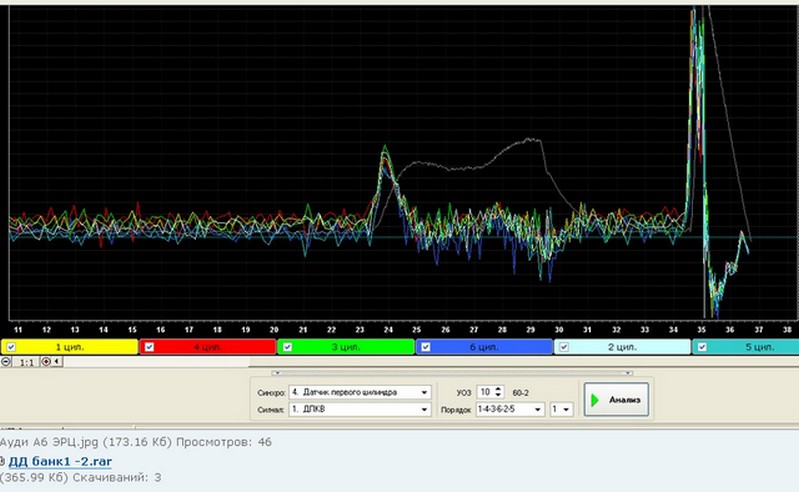
Task: Uncheck the 6 цил. checkbox
Action: tap(425, 347)
